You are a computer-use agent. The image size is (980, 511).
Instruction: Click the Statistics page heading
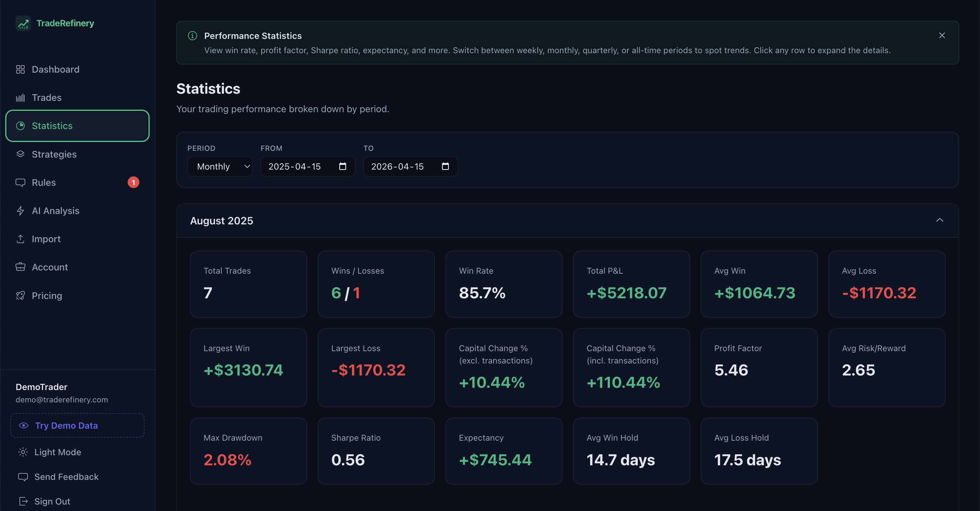pyautogui.click(x=208, y=89)
